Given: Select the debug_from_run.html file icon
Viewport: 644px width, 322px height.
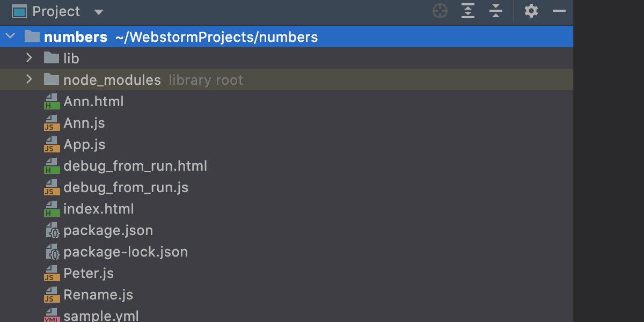Looking at the screenshot, I should (x=52, y=165).
